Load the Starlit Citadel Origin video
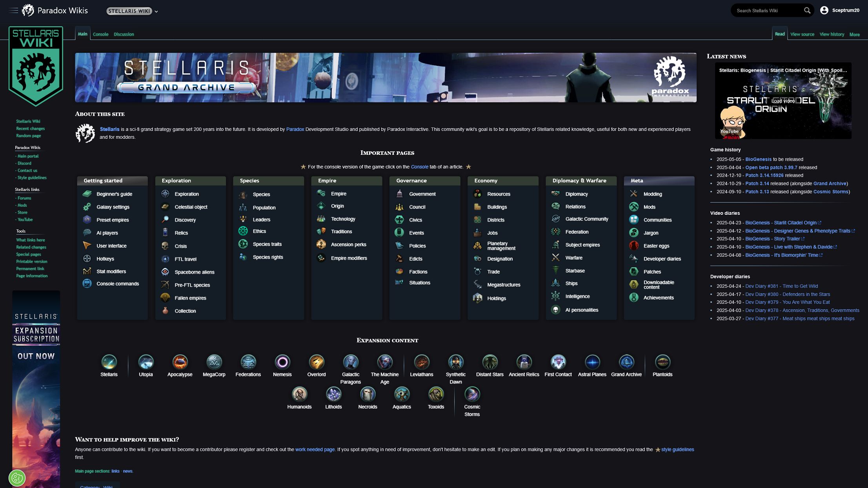 tap(783, 101)
